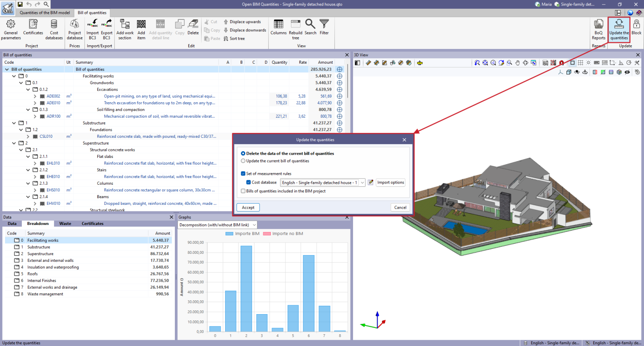Open the Decomposition graph type combo box
Image resolution: width=644 pixels, height=346 pixels.
pos(254,225)
